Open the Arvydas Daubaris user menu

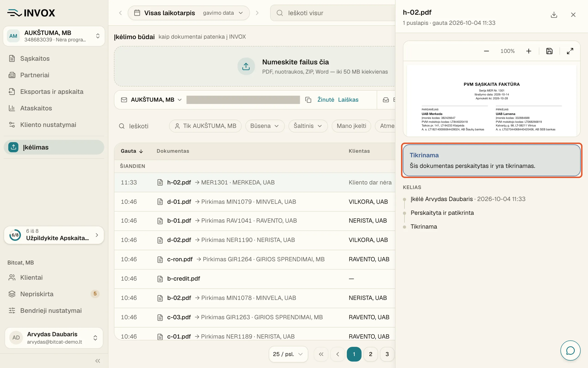click(54, 338)
